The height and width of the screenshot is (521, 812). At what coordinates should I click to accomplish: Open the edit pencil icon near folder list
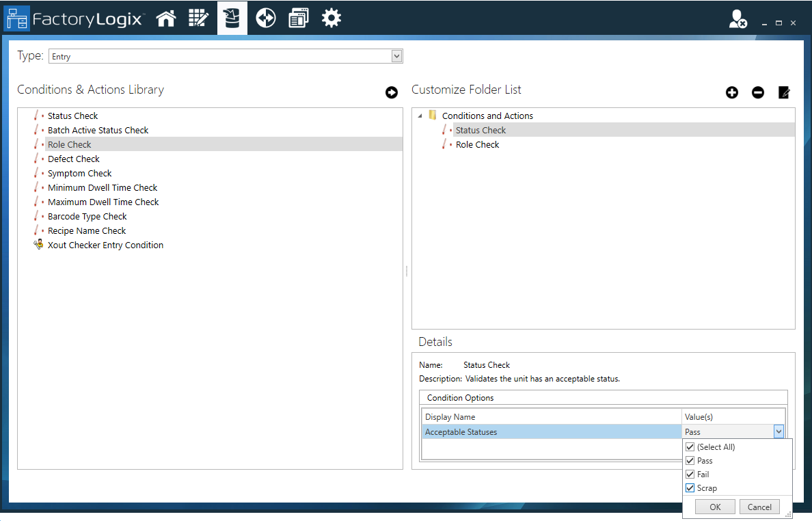tap(783, 92)
